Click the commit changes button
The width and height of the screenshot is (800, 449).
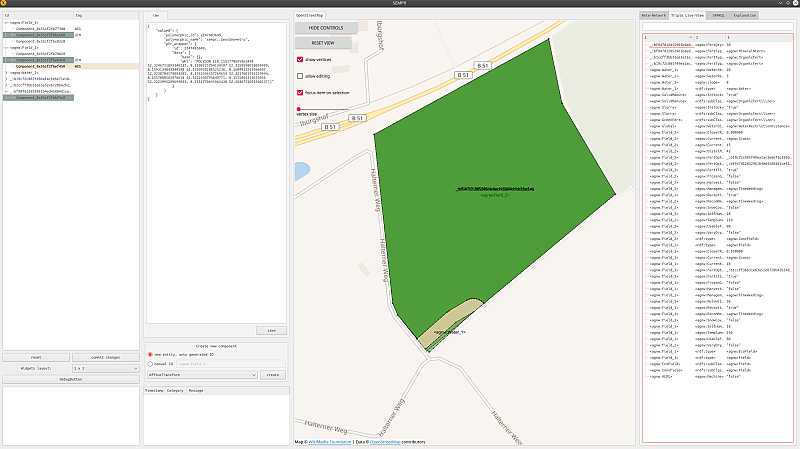point(106,357)
